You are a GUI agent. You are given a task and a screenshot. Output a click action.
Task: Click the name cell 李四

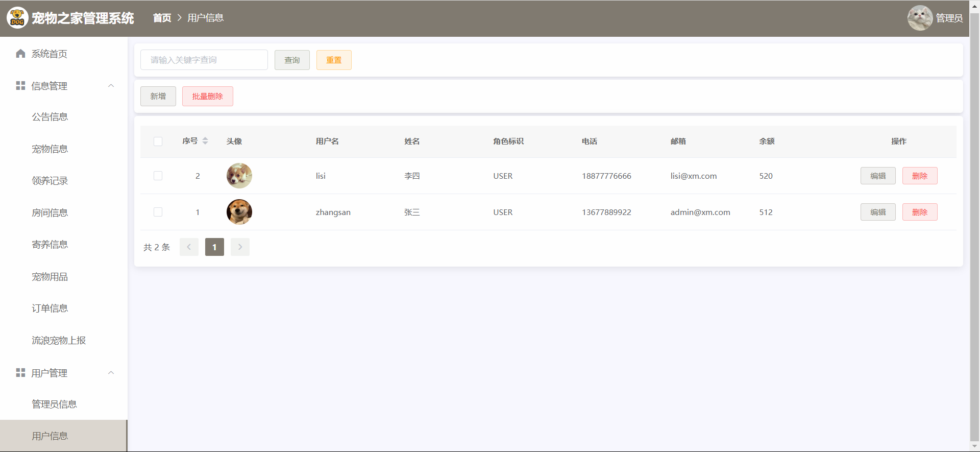click(412, 176)
